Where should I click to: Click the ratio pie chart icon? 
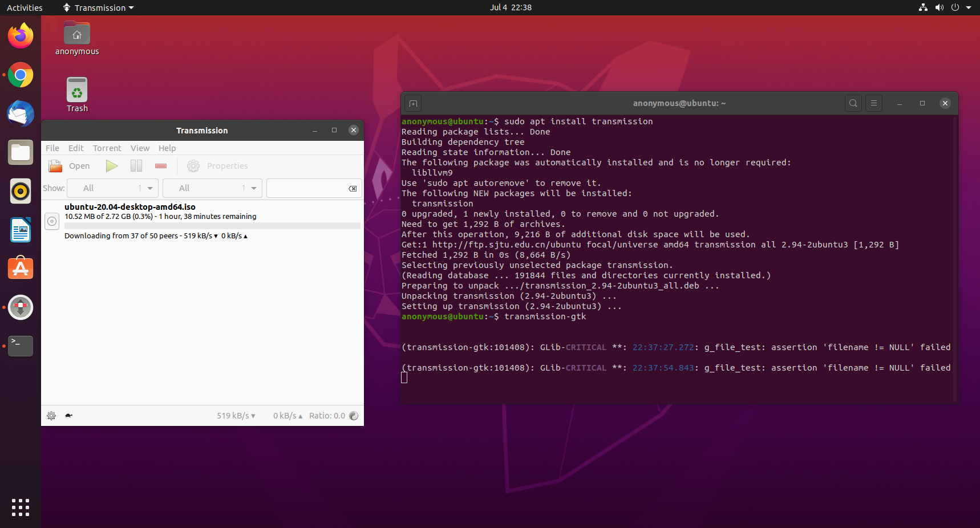353,416
